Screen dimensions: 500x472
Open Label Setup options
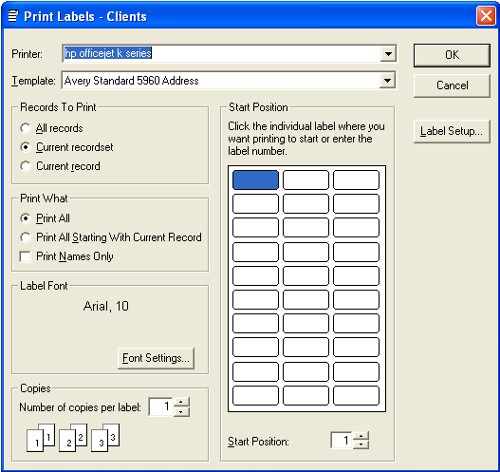point(452,131)
